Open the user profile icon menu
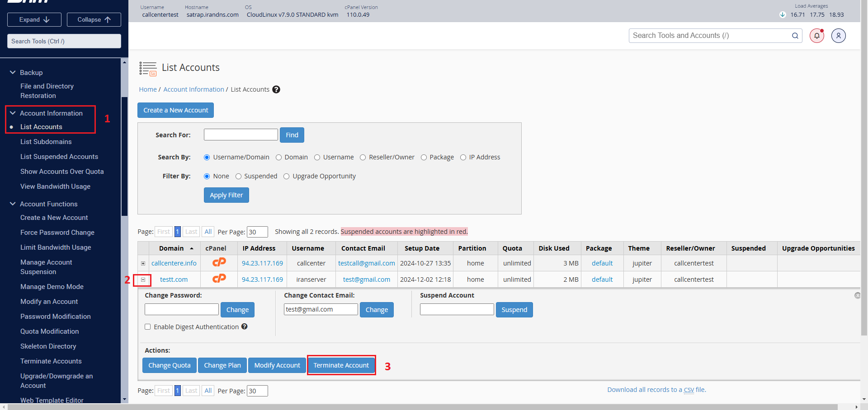This screenshot has width=868, height=410. click(x=838, y=36)
